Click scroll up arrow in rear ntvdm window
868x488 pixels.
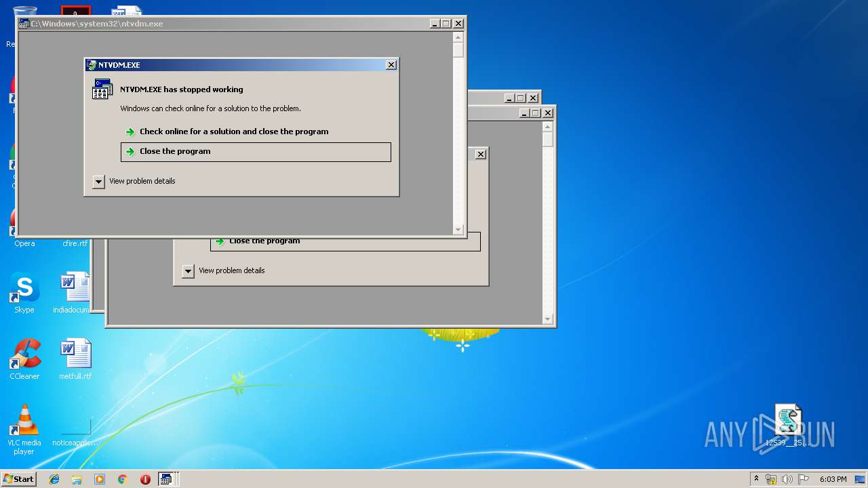pos(548,127)
